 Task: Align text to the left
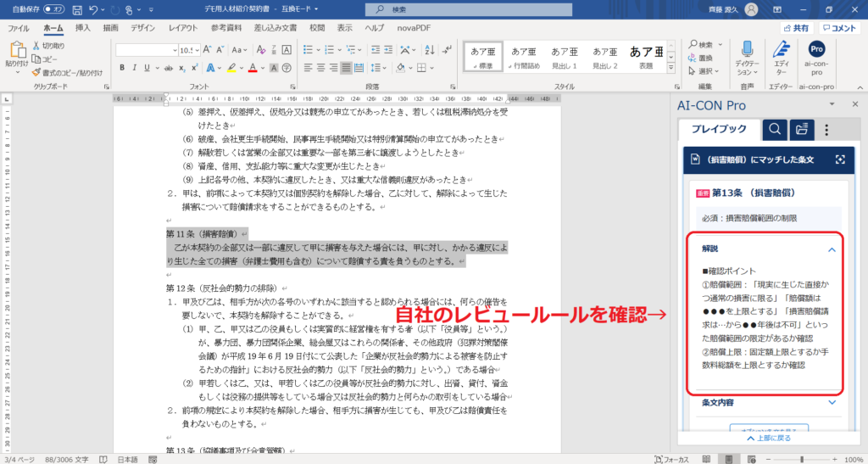pyautogui.click(x=308, y=68)
